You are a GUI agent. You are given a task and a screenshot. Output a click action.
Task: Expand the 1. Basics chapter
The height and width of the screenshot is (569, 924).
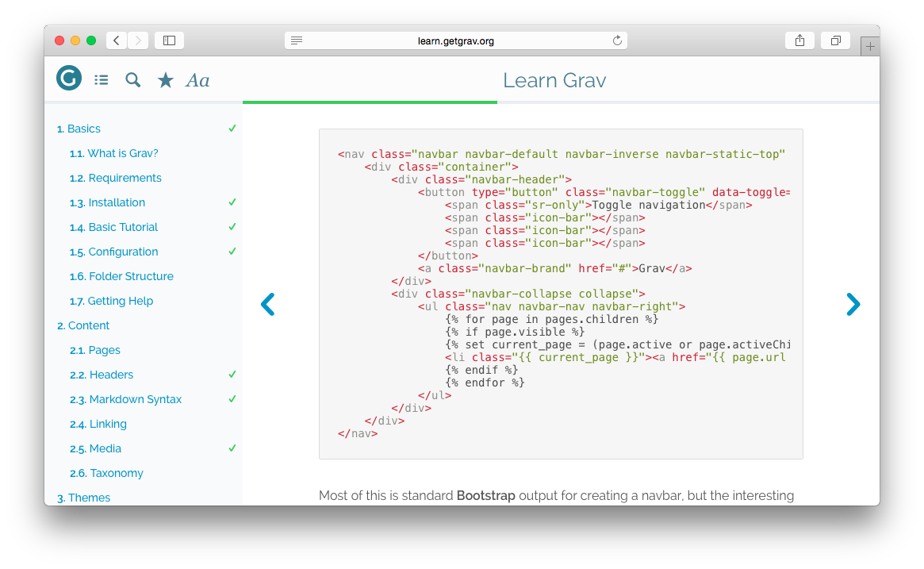(x=79, y=129)
